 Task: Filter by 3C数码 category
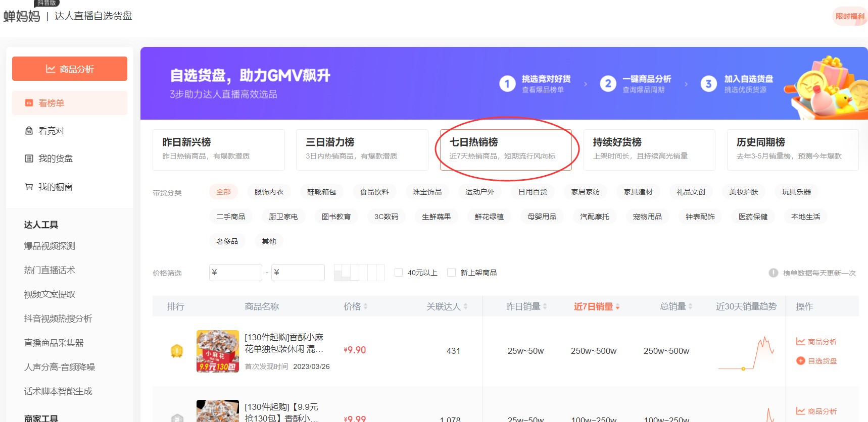[386, 217]
